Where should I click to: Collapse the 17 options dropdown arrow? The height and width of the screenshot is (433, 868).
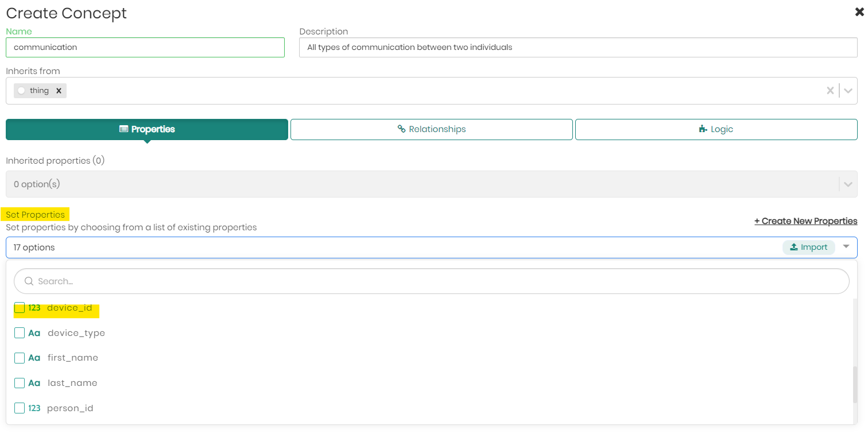point(846,247)
